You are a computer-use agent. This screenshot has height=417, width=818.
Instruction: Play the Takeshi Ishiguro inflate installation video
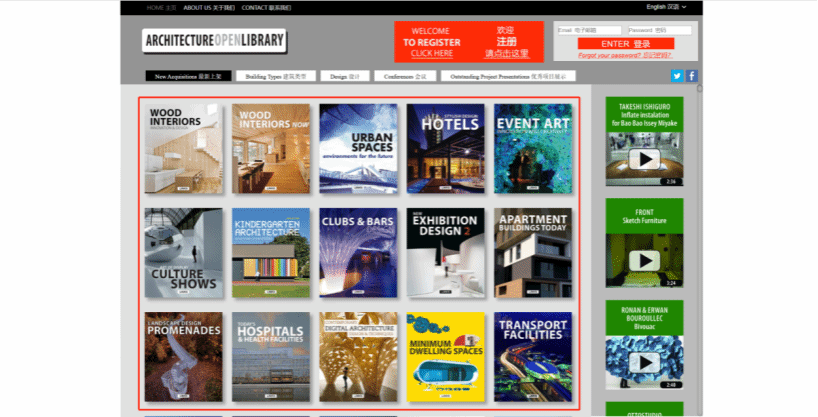tap(646, 159)
